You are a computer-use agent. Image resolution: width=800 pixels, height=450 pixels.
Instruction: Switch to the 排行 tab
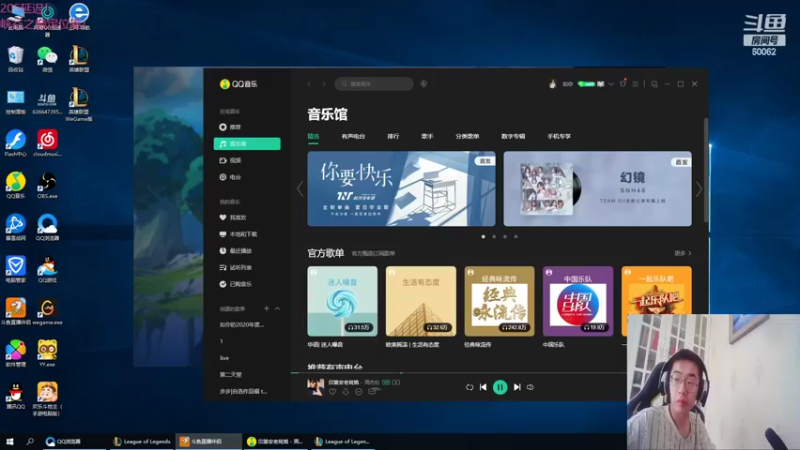[x=393, y=136]
